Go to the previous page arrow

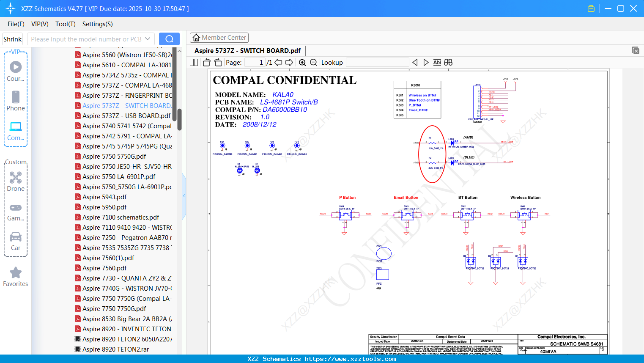[278, 62]
